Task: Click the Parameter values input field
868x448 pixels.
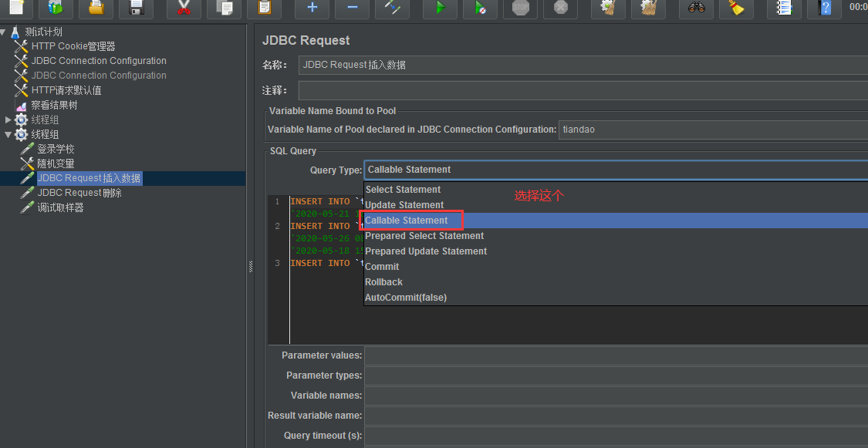Action: [540, 355]
